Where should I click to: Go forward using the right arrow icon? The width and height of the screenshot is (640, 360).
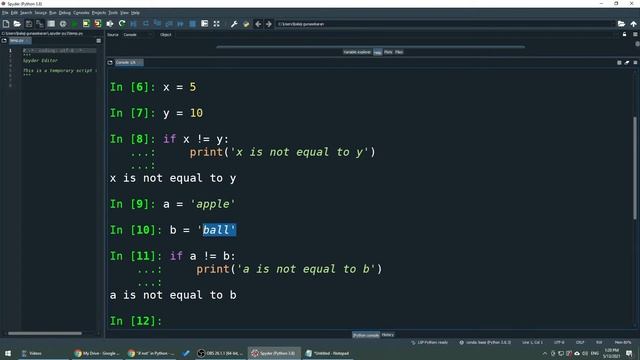coord(269,24)
